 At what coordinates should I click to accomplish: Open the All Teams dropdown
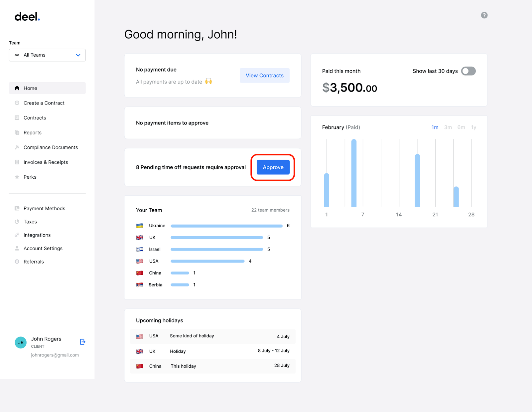[47, 55]
